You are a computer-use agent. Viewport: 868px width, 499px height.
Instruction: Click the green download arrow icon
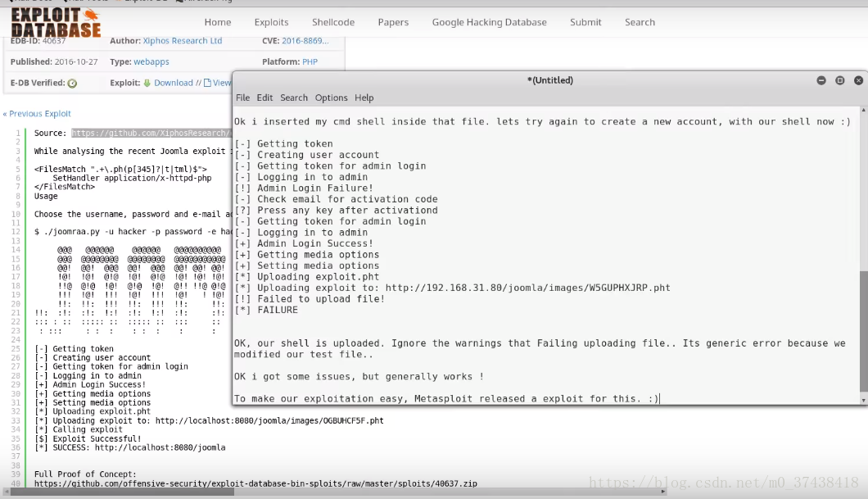147,83
